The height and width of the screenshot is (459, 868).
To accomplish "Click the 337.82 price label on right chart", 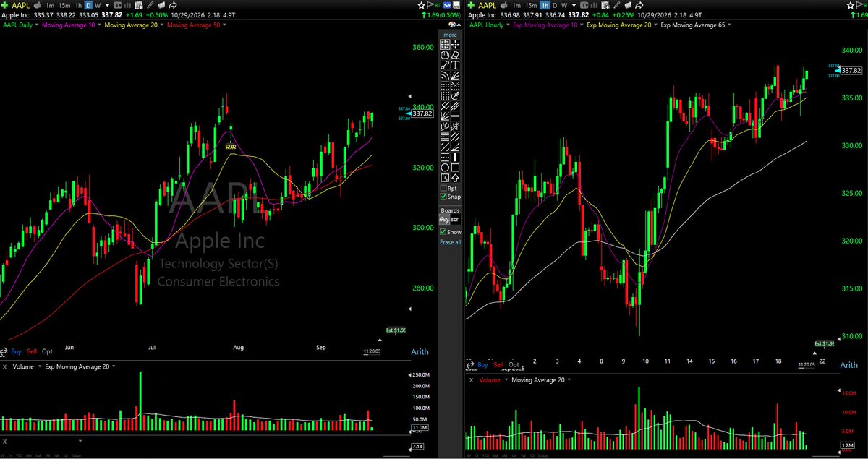I will [851, 70].
